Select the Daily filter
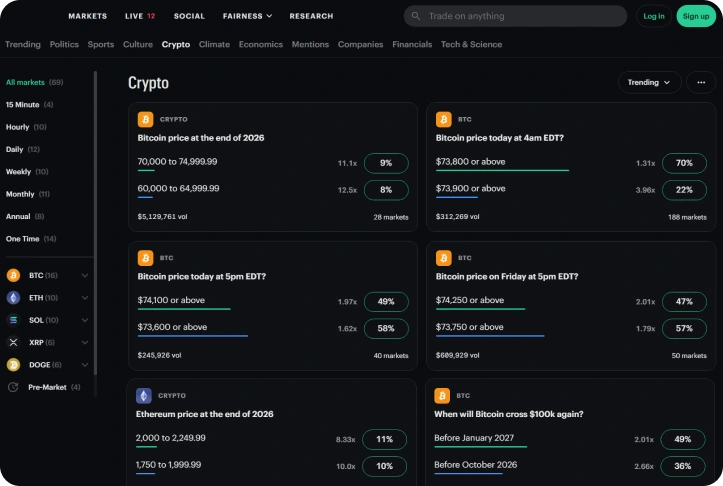723x486 pixels. coord(23,149)
